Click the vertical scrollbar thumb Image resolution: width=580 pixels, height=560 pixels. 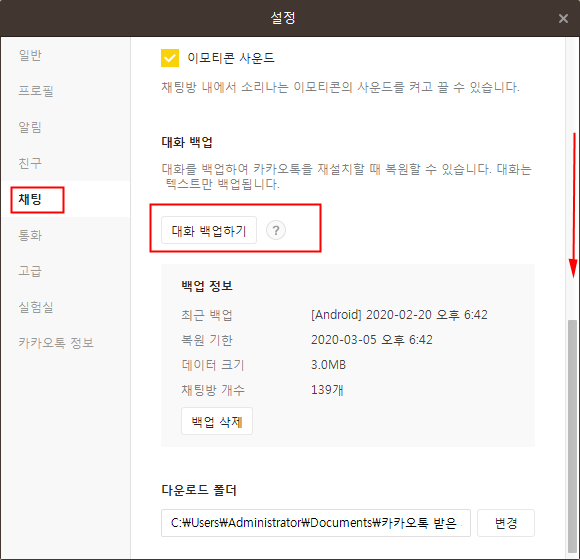[572, 436]
